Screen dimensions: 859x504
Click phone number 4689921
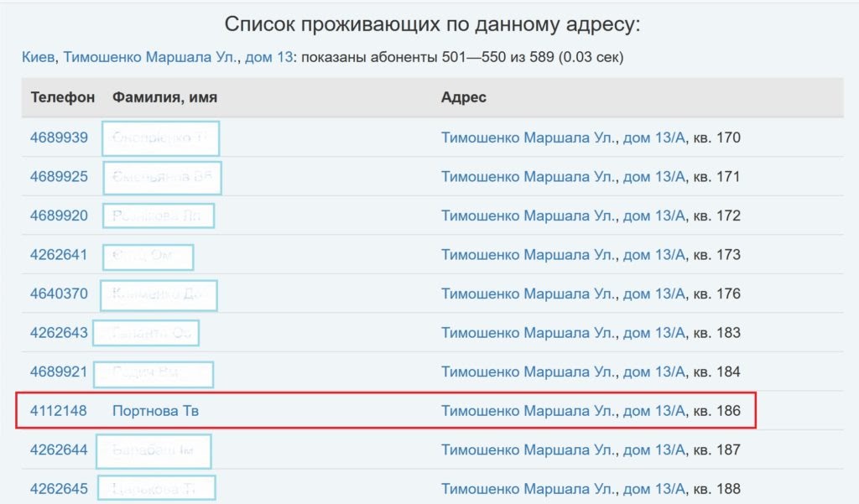click(x=59, y=372)
